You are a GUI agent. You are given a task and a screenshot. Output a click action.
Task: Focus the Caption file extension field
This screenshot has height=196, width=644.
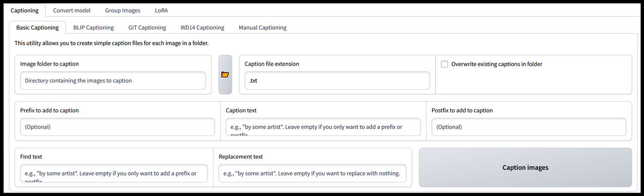pos(337,81)
